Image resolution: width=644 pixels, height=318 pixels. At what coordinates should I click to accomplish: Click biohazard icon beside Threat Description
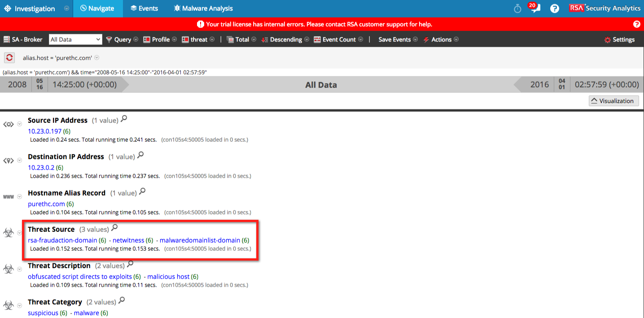[x=9, y=269]
